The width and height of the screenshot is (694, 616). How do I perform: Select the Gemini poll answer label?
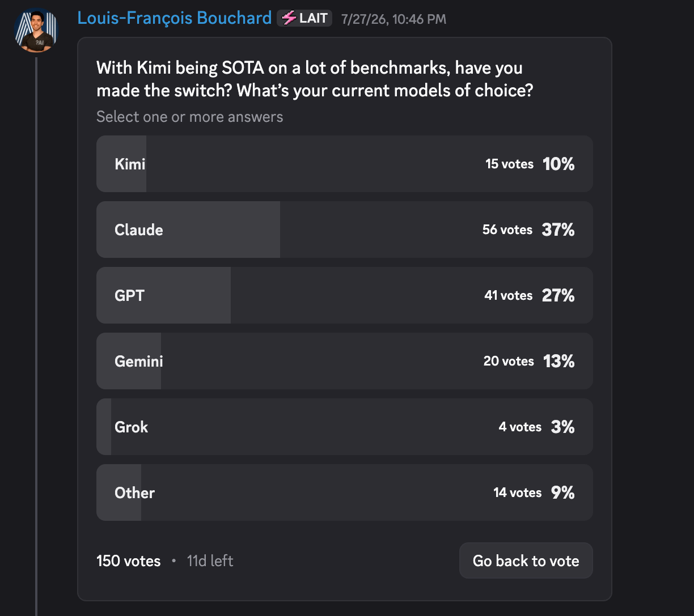[139, 361]
